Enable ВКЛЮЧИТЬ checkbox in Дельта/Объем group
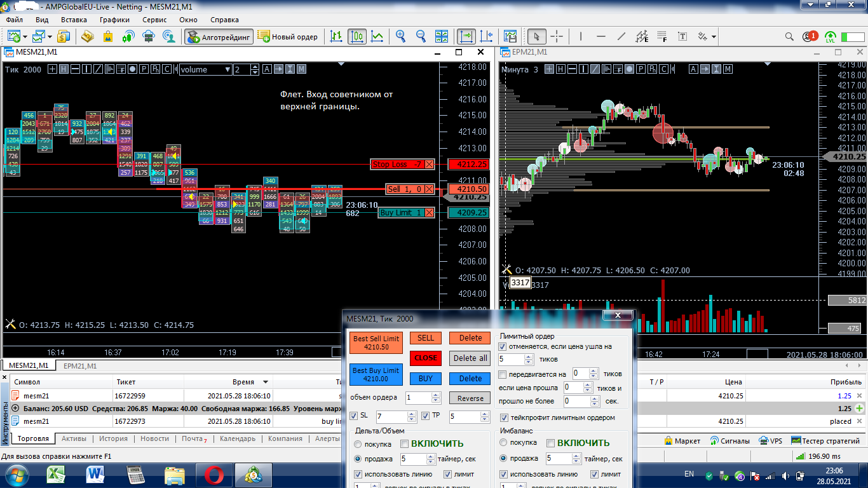The image size is (868, 488). pyautogui.click(x=405, y=444)
